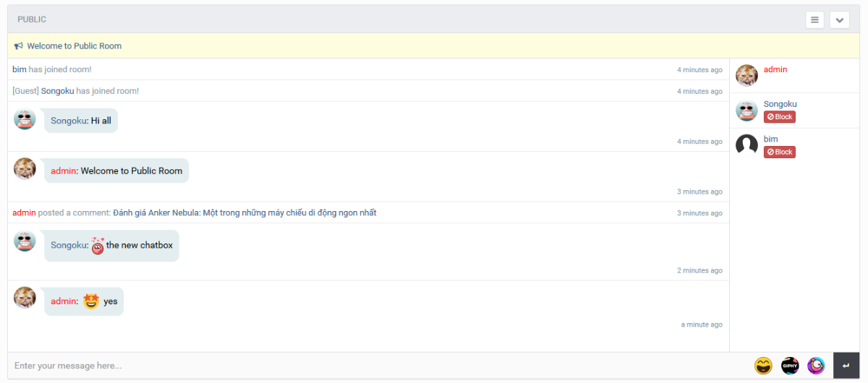Image resolution: width=868 pixels, height=383 pixels.
Task: Select admin username in user list
Action: (x=775, y=69)
